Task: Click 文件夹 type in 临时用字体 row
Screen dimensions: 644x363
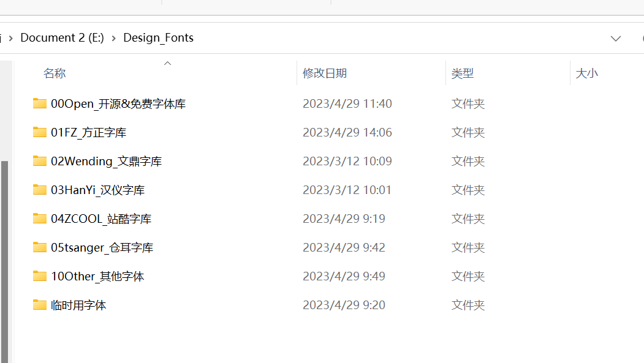Action: click(468, 305)
